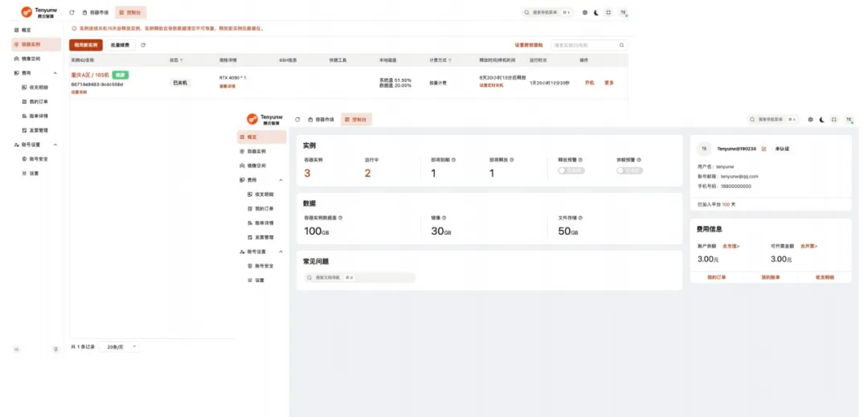Click filter icon in 状态 column header
The image size is (868, 417).
182,60
